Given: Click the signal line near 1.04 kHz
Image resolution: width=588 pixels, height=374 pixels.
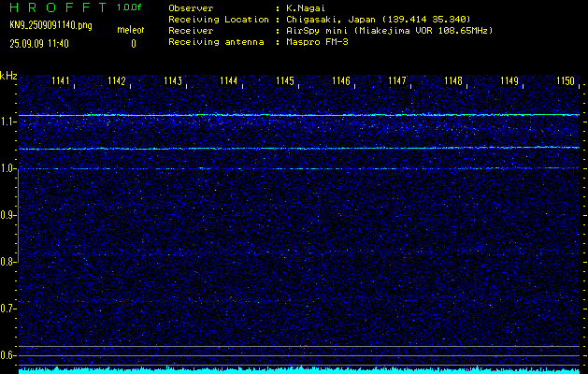Looking at the screenshot, I should coord(299,149).
